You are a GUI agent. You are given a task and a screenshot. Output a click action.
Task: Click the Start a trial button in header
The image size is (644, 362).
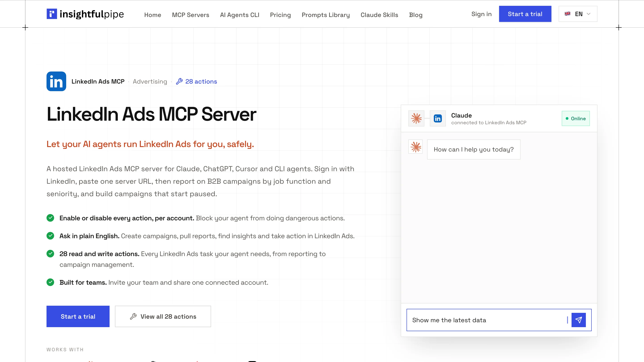point(525,14)
